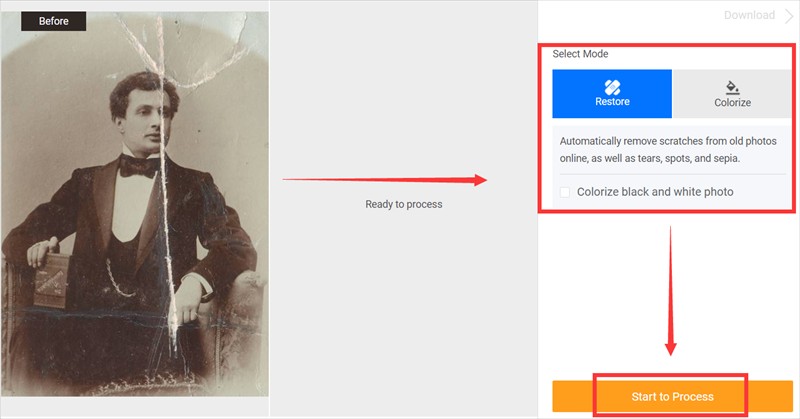Click the man's face in the photo

coord(148,120)
